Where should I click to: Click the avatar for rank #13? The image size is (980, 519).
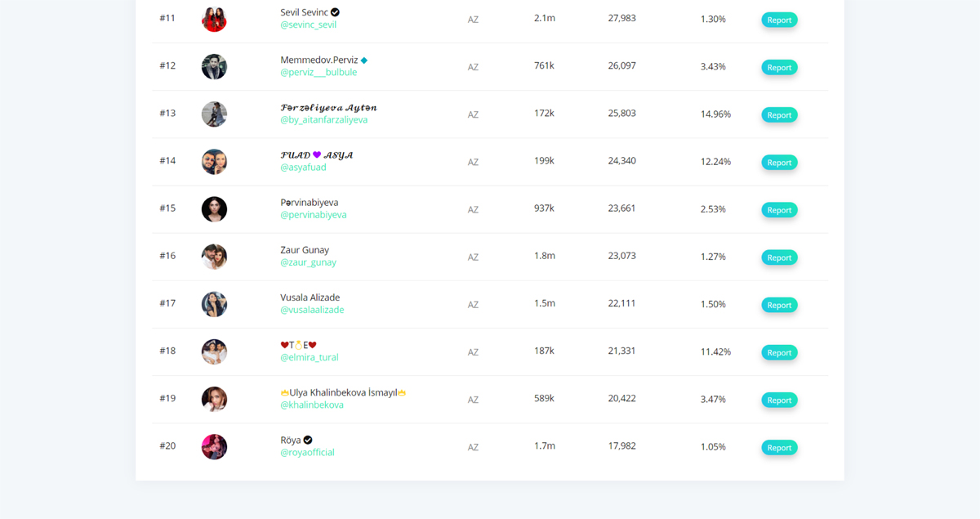214,114
